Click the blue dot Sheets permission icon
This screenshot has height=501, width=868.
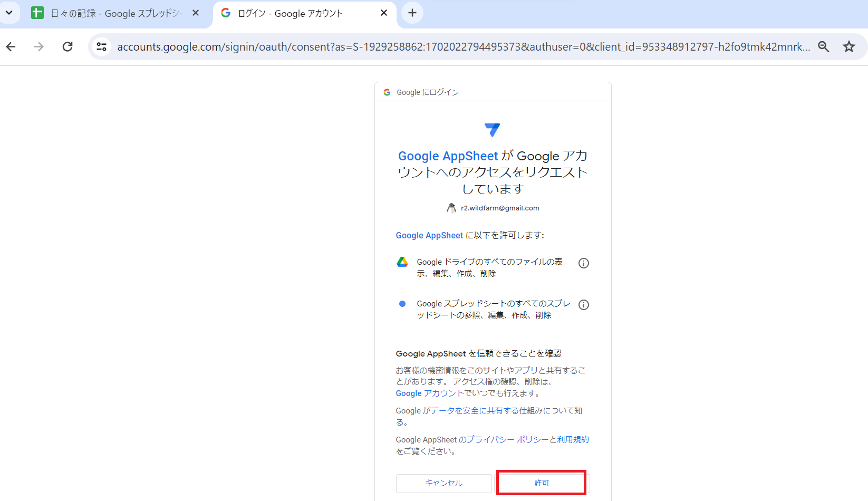402,304
